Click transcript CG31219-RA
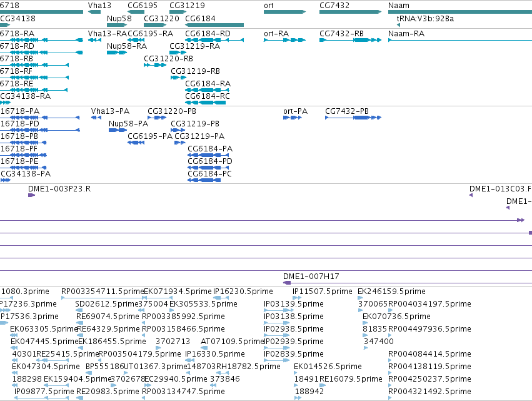Screen dimensions: 532x401 (178, 53)
